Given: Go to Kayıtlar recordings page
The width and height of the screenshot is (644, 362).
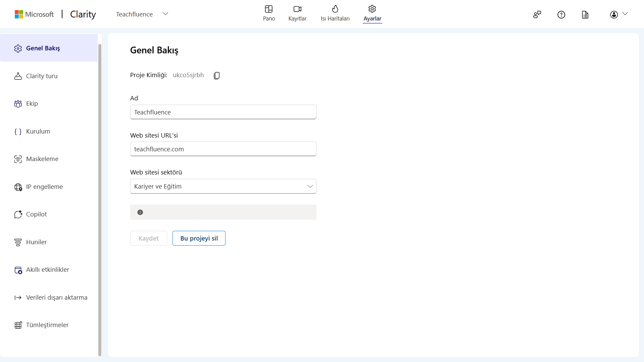Looking at the screenshot, I should pos(297,13).
